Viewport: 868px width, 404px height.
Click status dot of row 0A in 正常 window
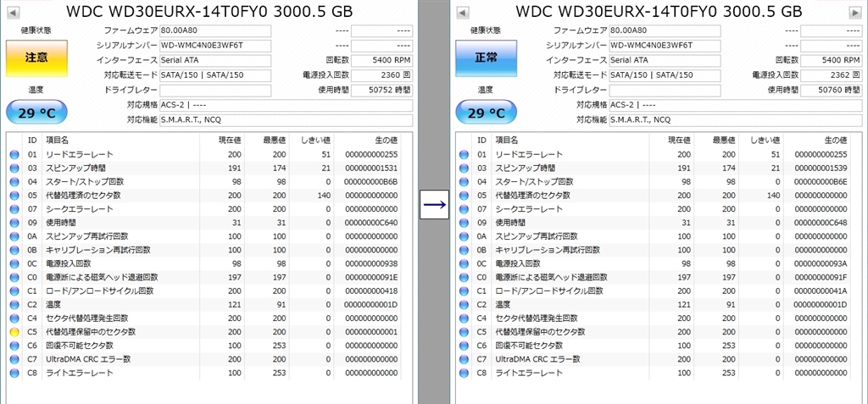464,236
